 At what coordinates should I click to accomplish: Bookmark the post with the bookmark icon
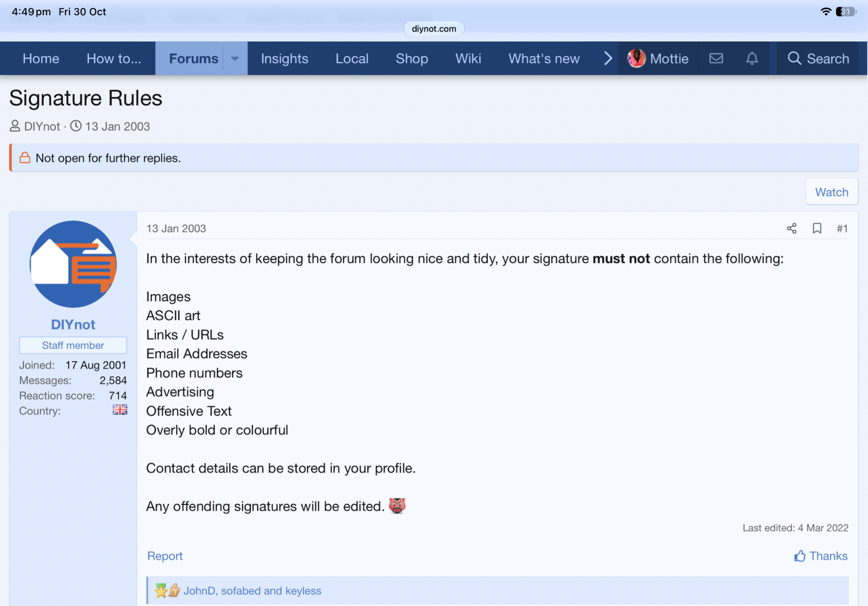[x=817, y=228]
